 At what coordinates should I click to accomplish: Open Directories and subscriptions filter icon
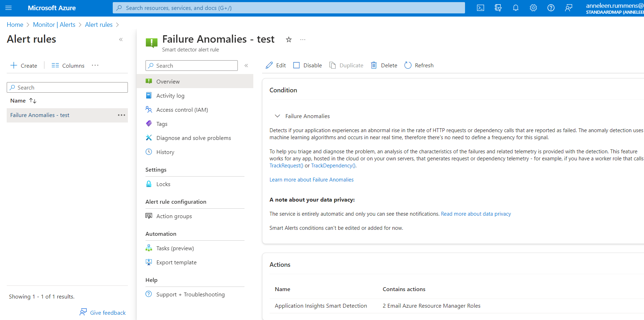(498, 8)
